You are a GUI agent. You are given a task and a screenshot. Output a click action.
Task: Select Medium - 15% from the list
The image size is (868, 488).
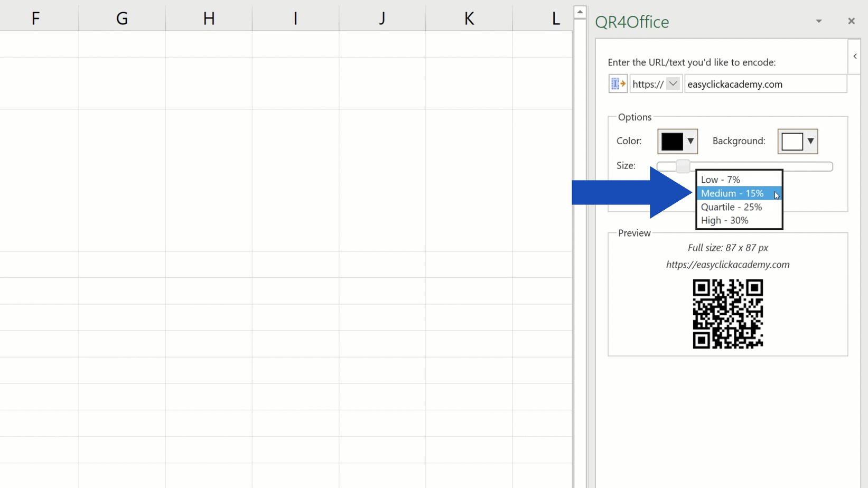[732, 193]
